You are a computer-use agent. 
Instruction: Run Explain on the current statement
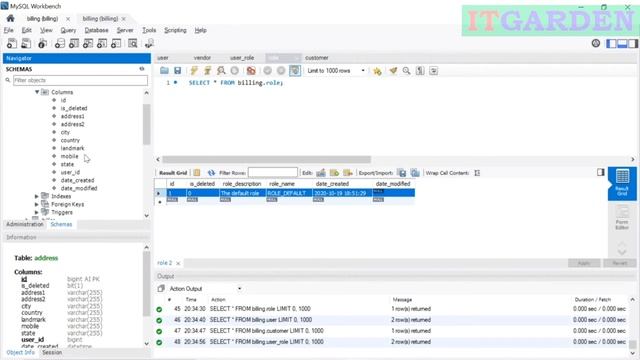pos(221,71)
